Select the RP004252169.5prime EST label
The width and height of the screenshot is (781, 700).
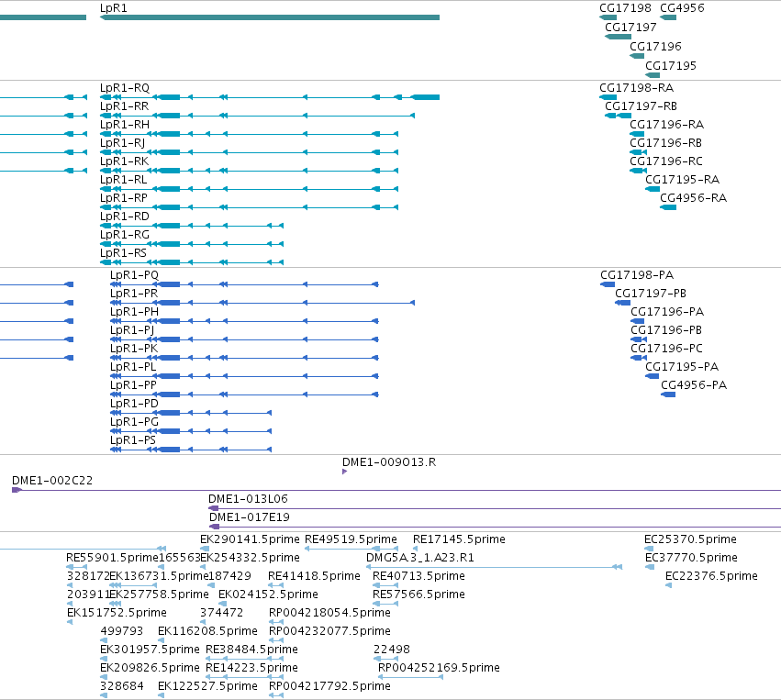(440, 669)
